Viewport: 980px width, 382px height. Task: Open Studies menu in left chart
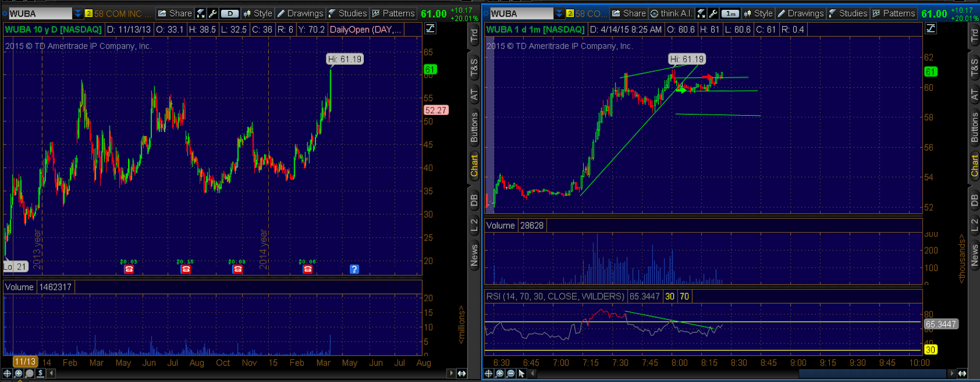point(347,13)
